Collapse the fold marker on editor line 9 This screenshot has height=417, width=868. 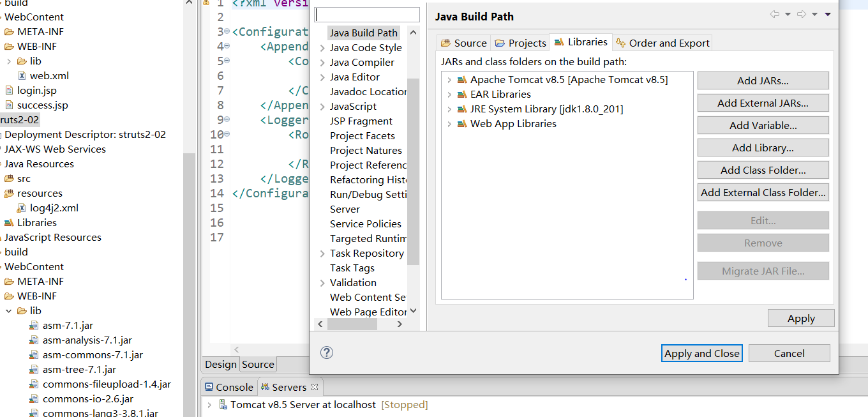227,119
